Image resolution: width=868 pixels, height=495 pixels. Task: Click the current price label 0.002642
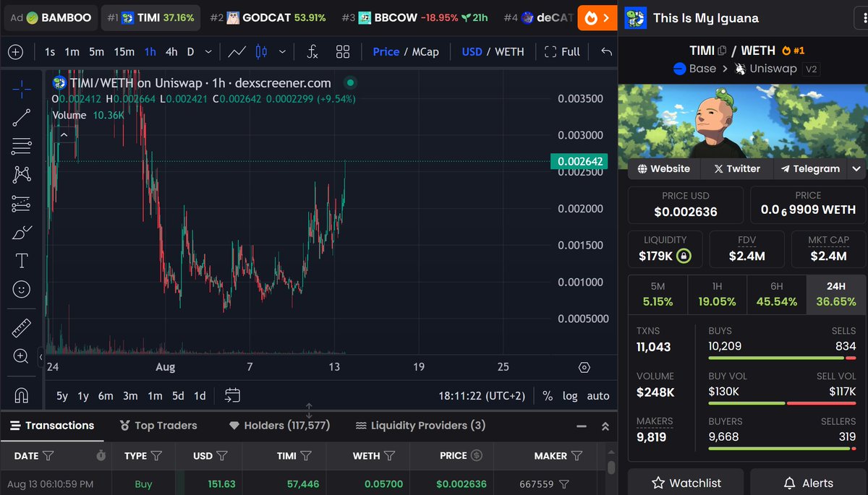click(579, 162)
